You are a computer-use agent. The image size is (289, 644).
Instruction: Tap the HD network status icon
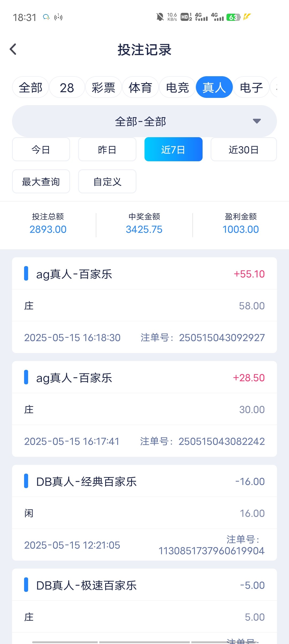tap(186, 17)
